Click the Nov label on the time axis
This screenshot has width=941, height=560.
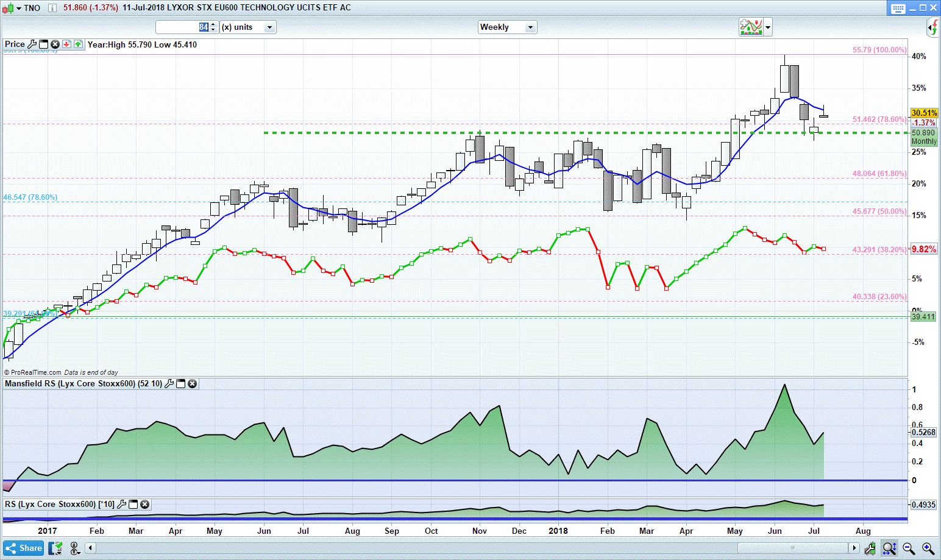(x=480, y=531)
